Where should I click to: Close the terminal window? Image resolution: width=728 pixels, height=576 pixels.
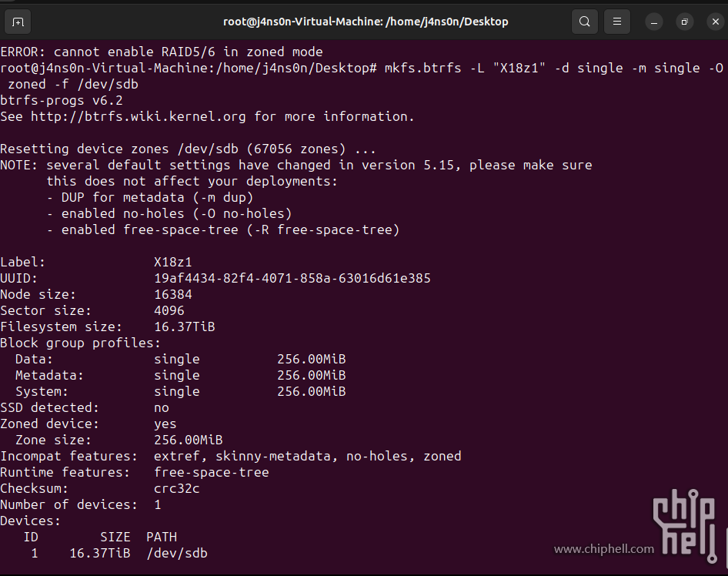click(x=716, y=22)
